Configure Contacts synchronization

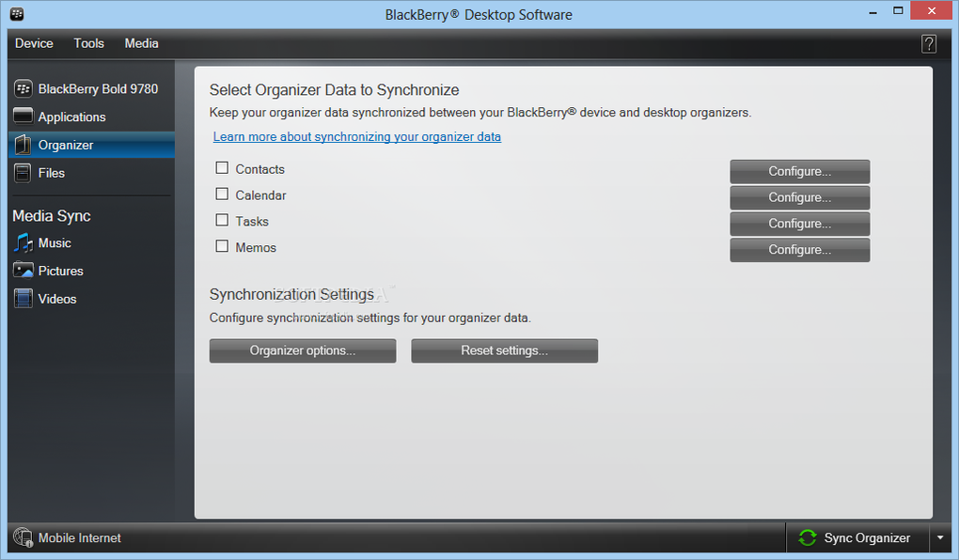799,172
